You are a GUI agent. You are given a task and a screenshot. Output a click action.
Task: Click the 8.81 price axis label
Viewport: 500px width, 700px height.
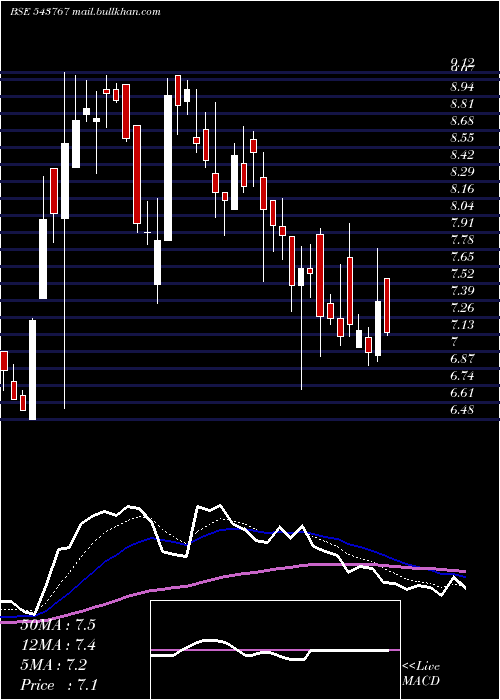(462, 104)
